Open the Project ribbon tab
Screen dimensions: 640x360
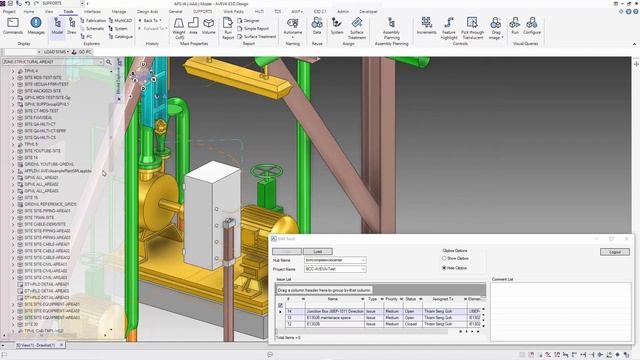(x=9, y=12)
